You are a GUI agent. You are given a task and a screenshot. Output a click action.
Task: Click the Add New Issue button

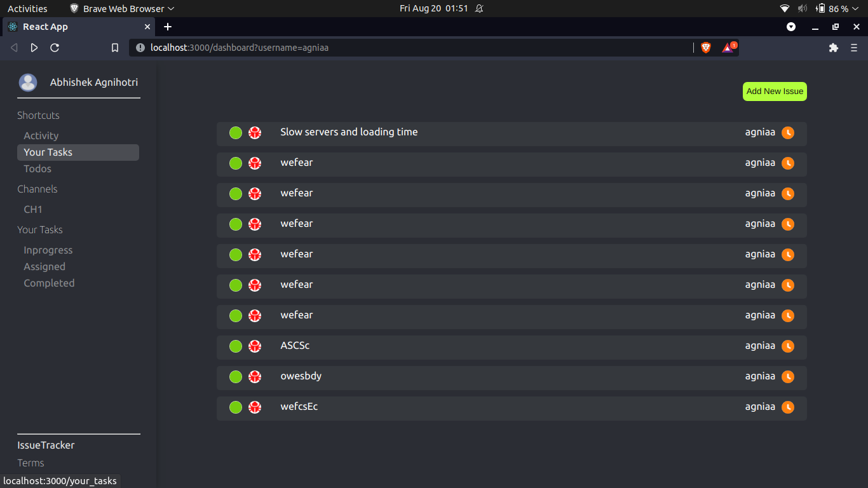[775, 91]
